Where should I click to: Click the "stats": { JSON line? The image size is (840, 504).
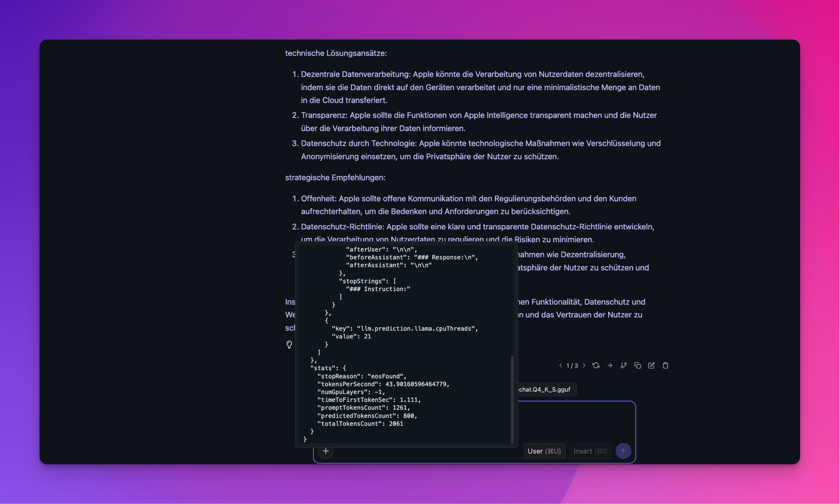point(328,368)
